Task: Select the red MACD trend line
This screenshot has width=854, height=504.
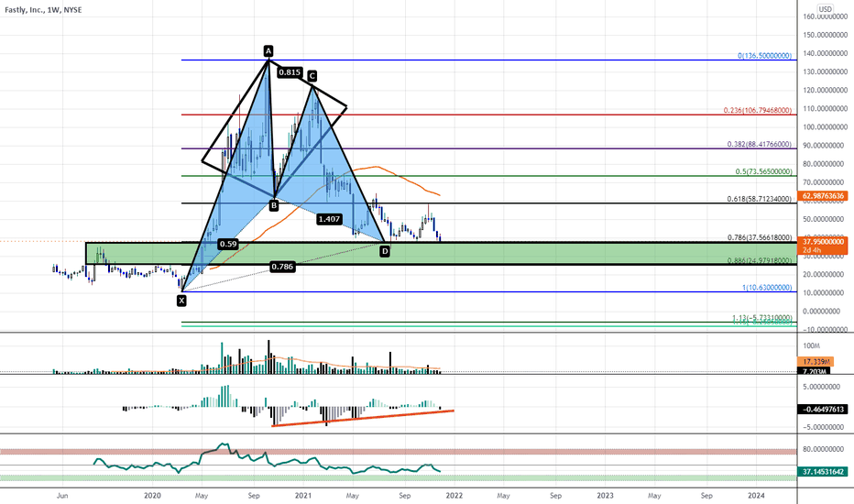Action: (363, 418)
